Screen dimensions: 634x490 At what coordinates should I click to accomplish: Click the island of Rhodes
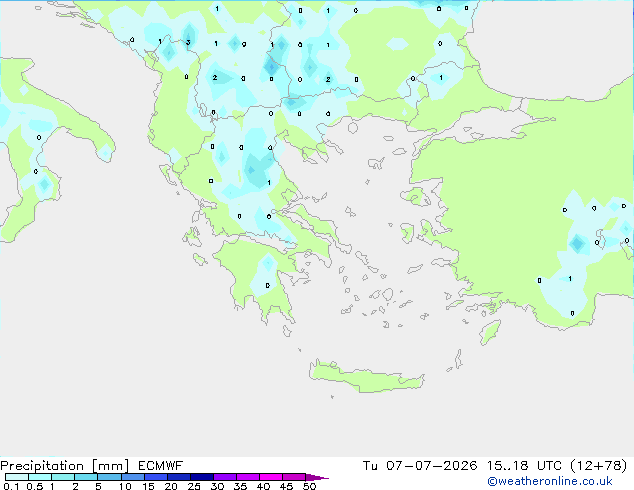click(490, 332)
